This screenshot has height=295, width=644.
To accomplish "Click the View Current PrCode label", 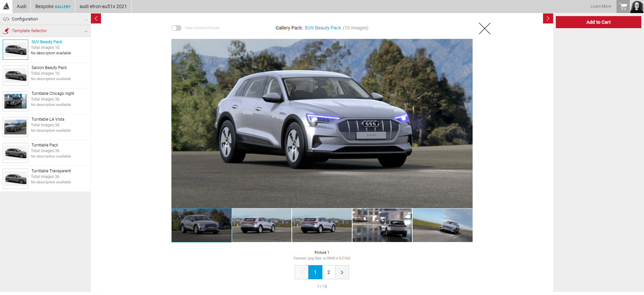I will 202,28.
